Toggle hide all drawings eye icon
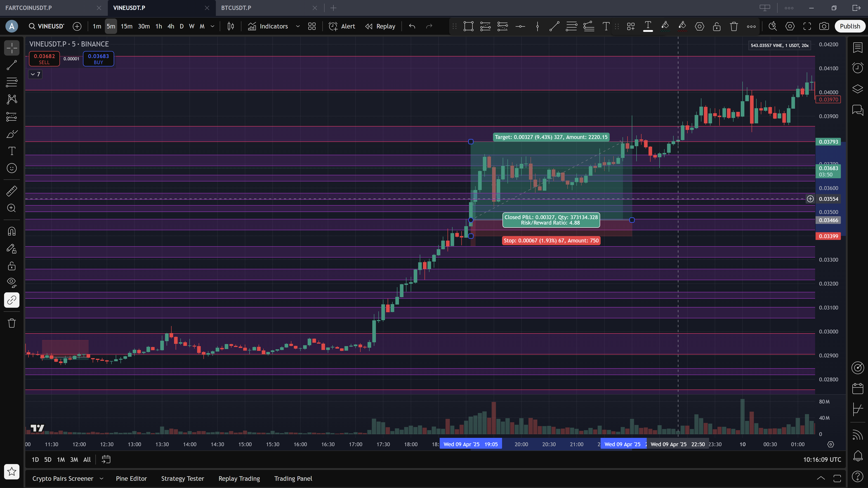The height and width of the screenshot is (488, 868). [x=12, y=282]
